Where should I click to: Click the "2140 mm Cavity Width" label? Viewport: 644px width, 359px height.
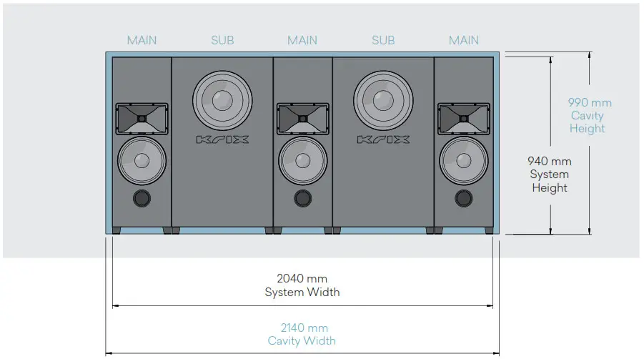302,335
